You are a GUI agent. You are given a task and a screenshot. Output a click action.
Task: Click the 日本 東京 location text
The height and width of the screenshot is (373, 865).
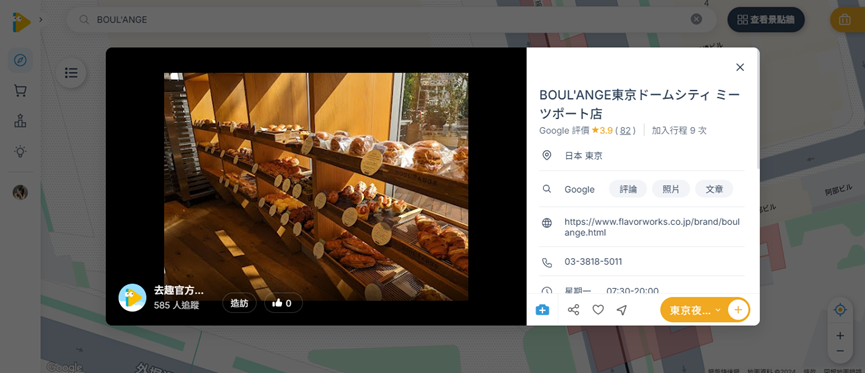[x=583, y=156]
